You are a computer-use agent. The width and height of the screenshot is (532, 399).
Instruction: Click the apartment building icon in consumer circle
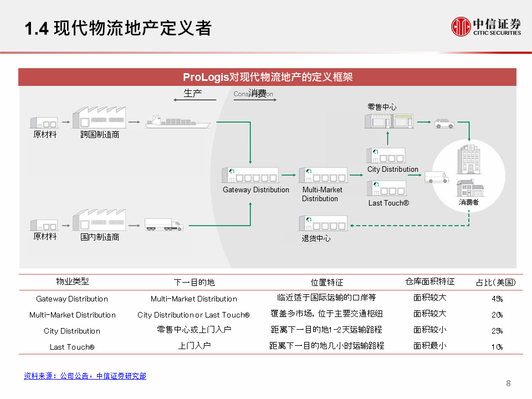(x=469, y=160)
